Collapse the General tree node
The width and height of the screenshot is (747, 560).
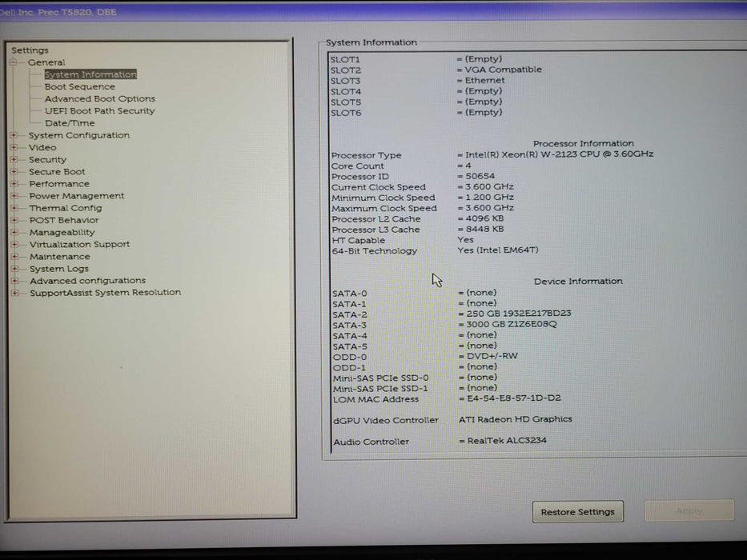[x=14, y=62]
